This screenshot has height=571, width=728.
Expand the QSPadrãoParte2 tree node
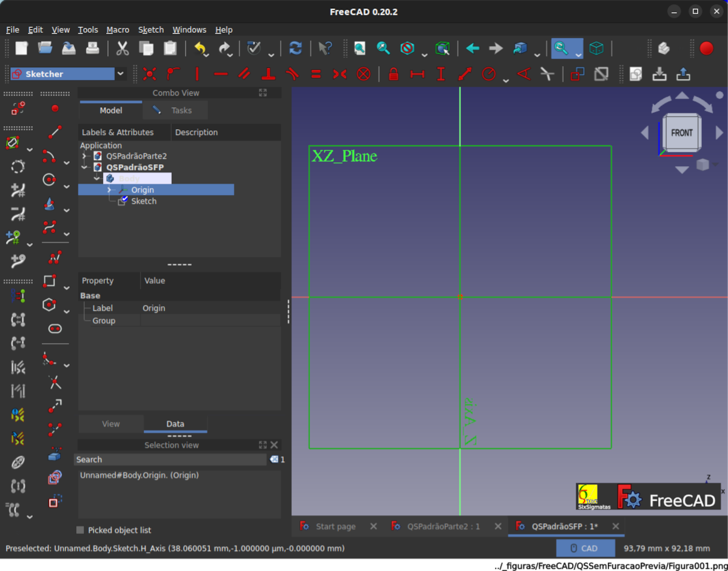coord(84,156)
